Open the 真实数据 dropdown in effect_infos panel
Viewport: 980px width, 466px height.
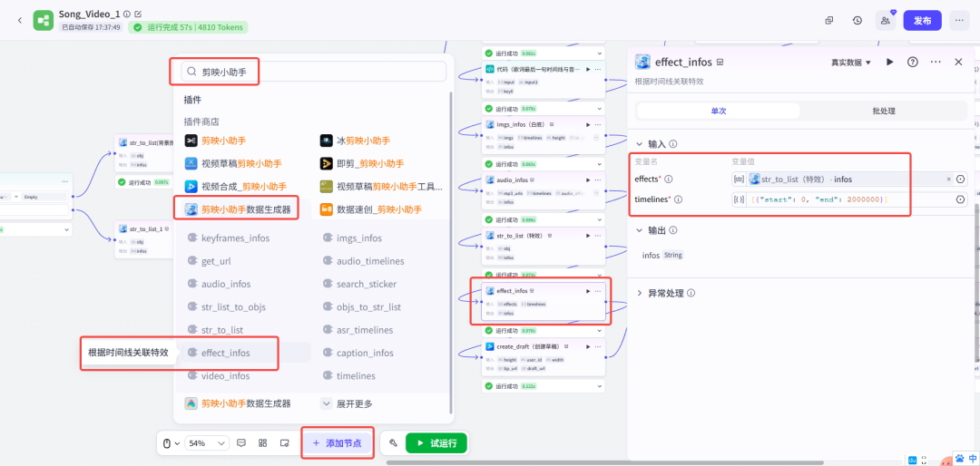click(850, 63)
